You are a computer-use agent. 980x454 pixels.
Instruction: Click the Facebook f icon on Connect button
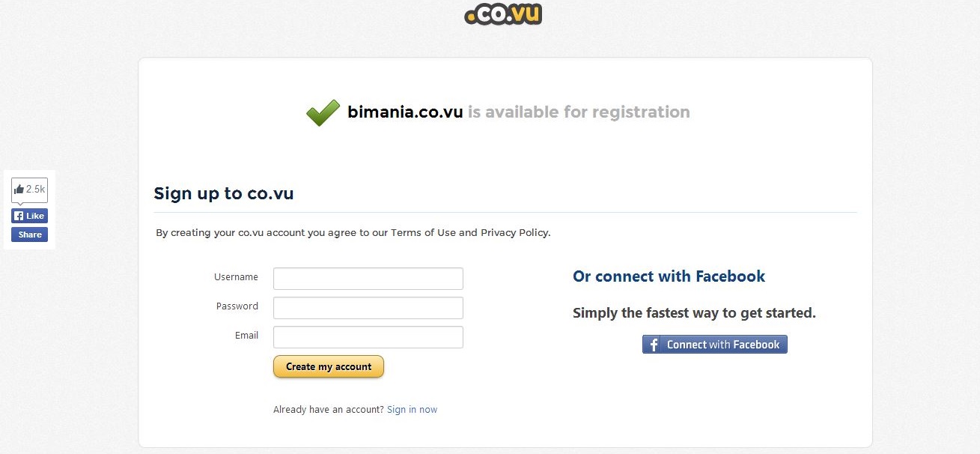(654, 345)
